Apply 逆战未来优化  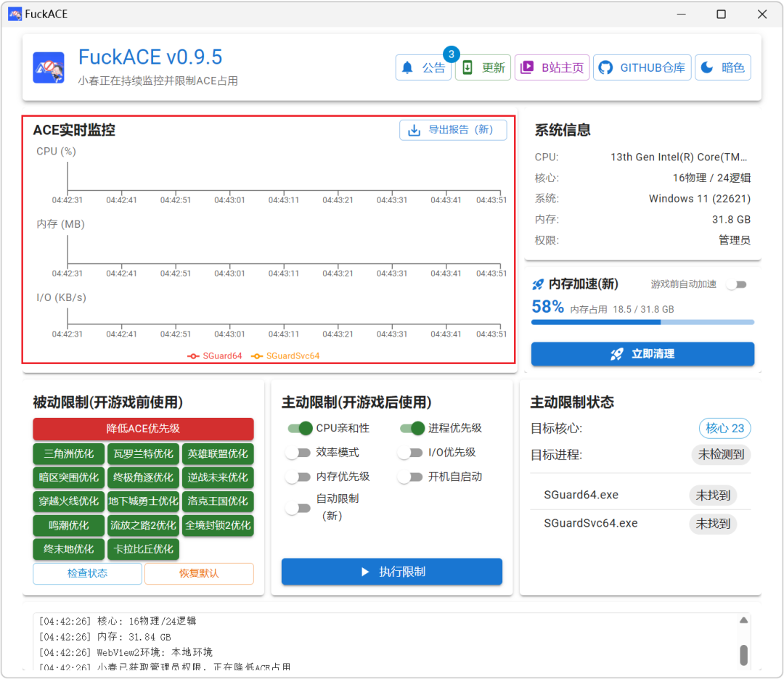point(218,477)
